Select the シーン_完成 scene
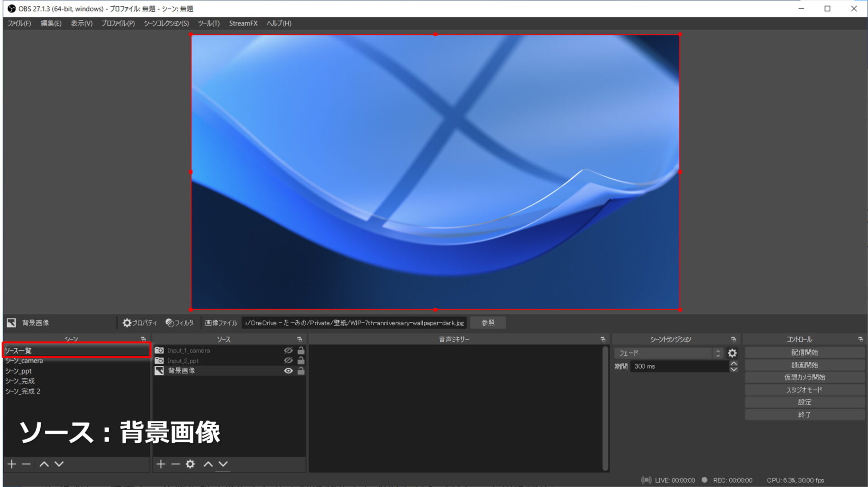This screenshot has height=487, width=868. 76,381
